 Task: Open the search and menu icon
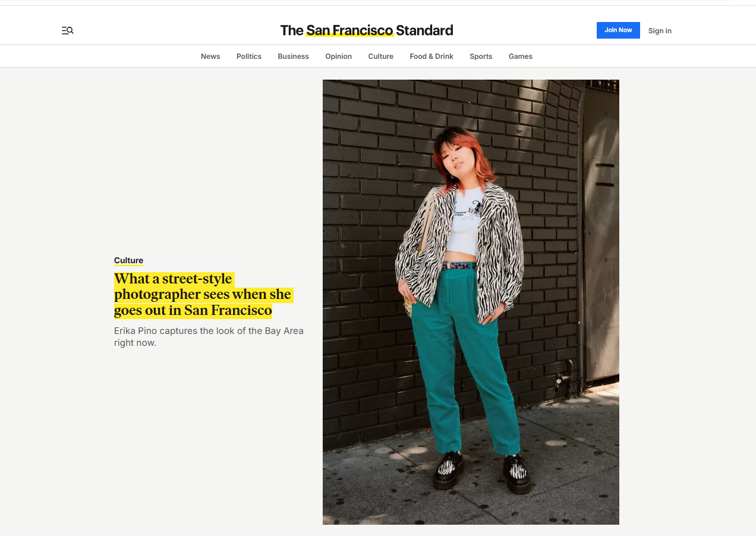[x=67, y=30]
